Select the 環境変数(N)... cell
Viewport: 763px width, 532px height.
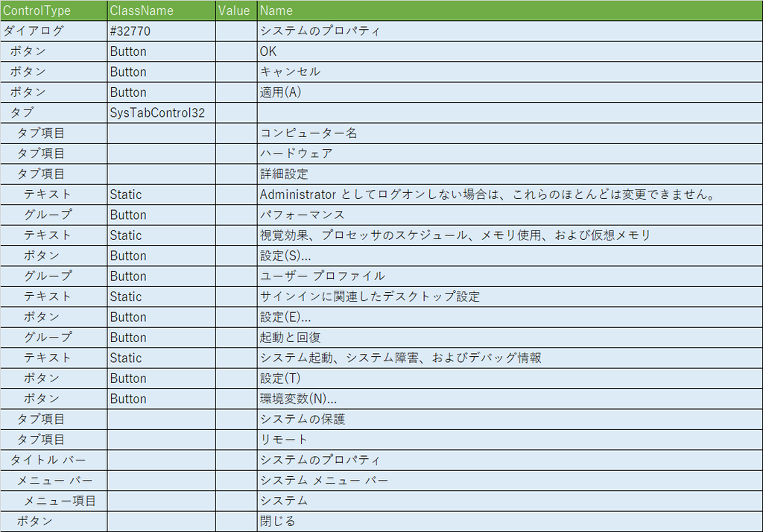tap(510, 399)
